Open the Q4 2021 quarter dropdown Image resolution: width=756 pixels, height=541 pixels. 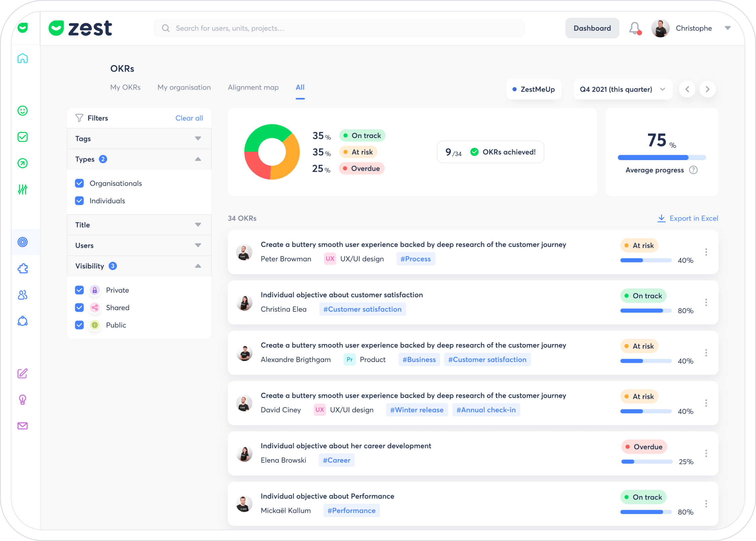(x=623, y=89)
